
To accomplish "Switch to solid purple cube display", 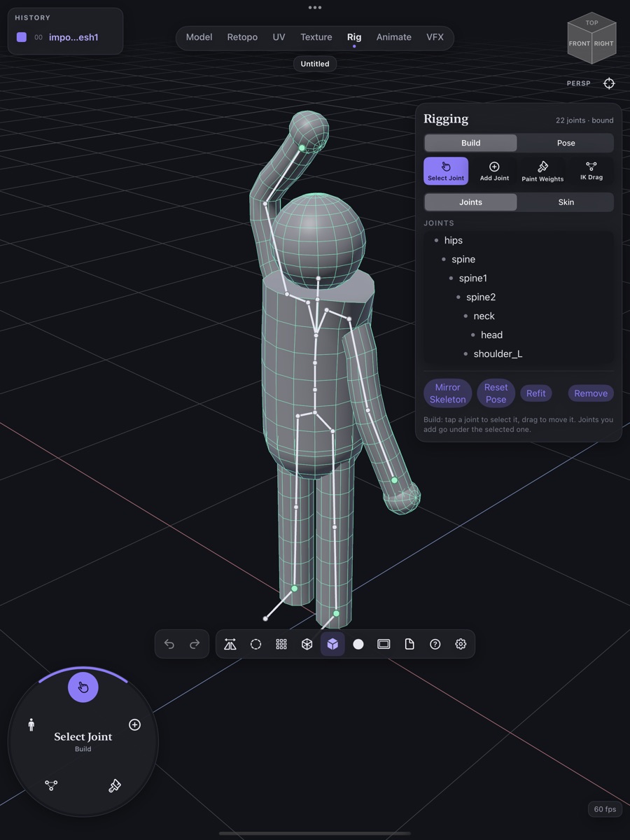I will coord(332,644).
